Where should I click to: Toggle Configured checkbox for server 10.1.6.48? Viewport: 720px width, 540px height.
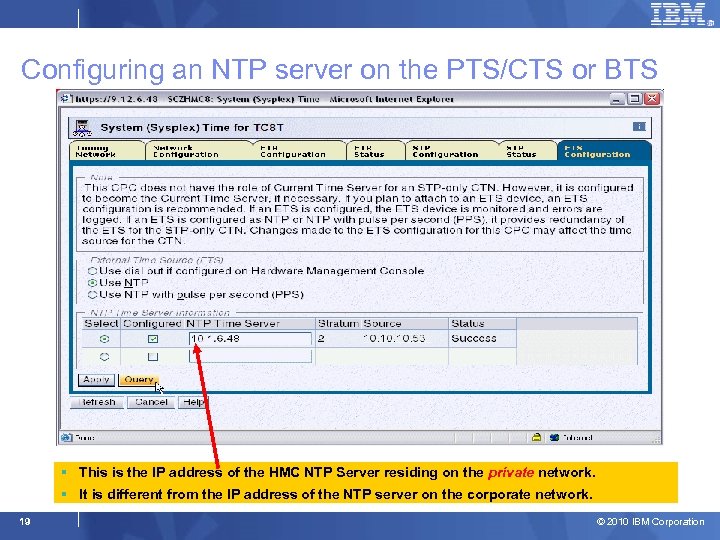click(x=153, y=339)
